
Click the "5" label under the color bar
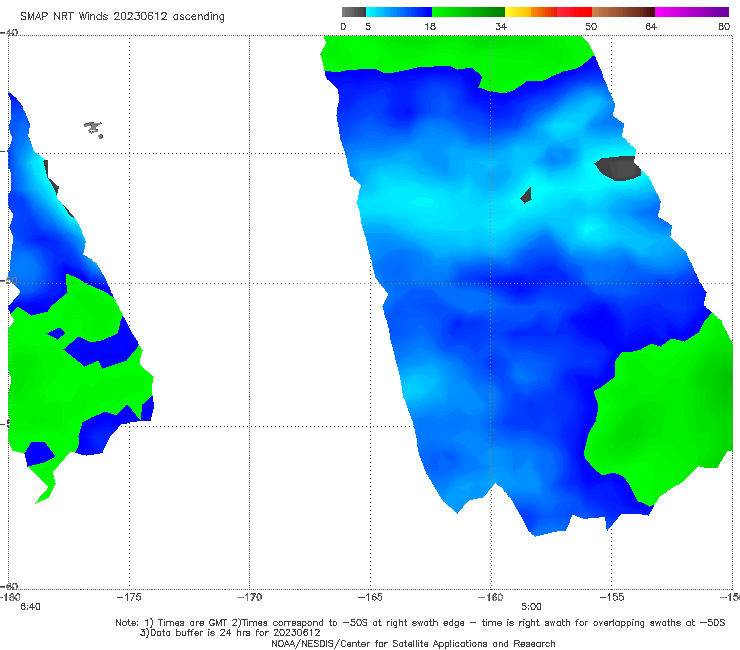368,27
